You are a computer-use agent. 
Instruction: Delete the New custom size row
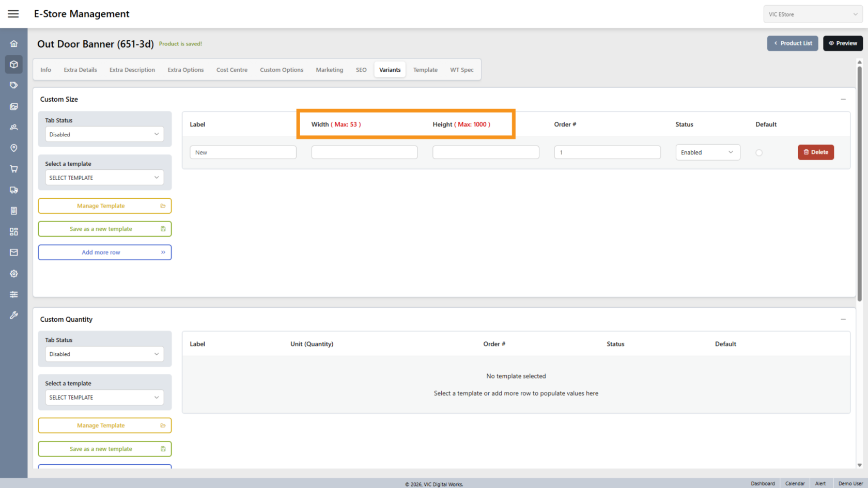pyautogui.click(x=815, y=152)
